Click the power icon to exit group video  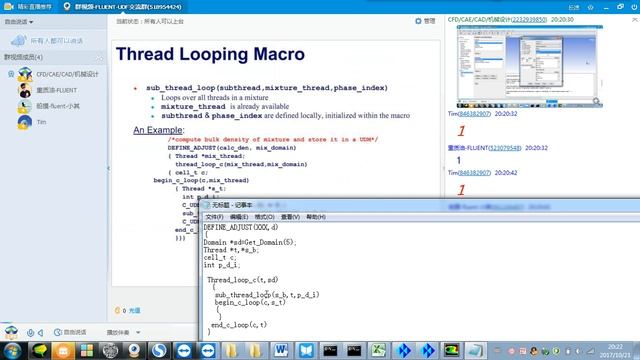634,7
